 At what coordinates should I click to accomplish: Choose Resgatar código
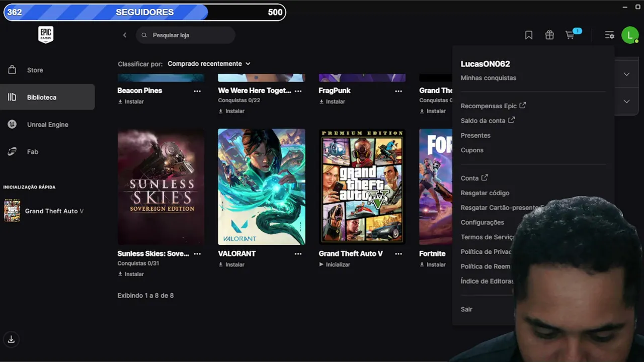(485, 193)
